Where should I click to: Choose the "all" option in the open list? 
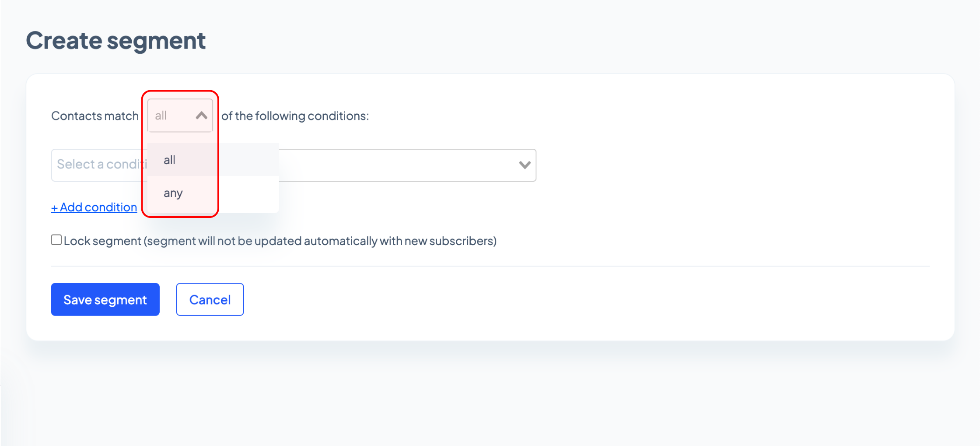tap(170, 160)
